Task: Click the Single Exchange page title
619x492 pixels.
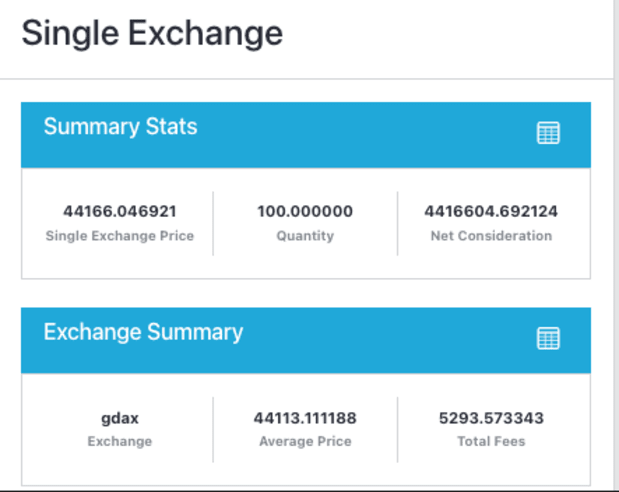Action: point(152,34)
